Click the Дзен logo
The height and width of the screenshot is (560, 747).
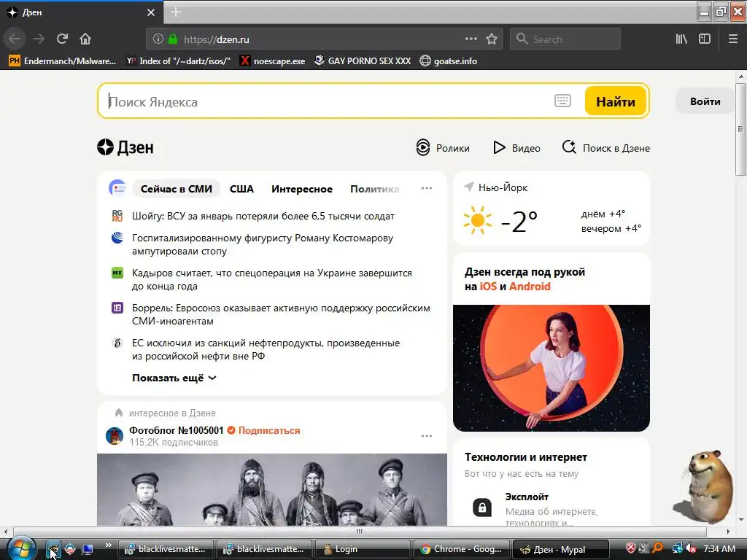tap(125, 147)
